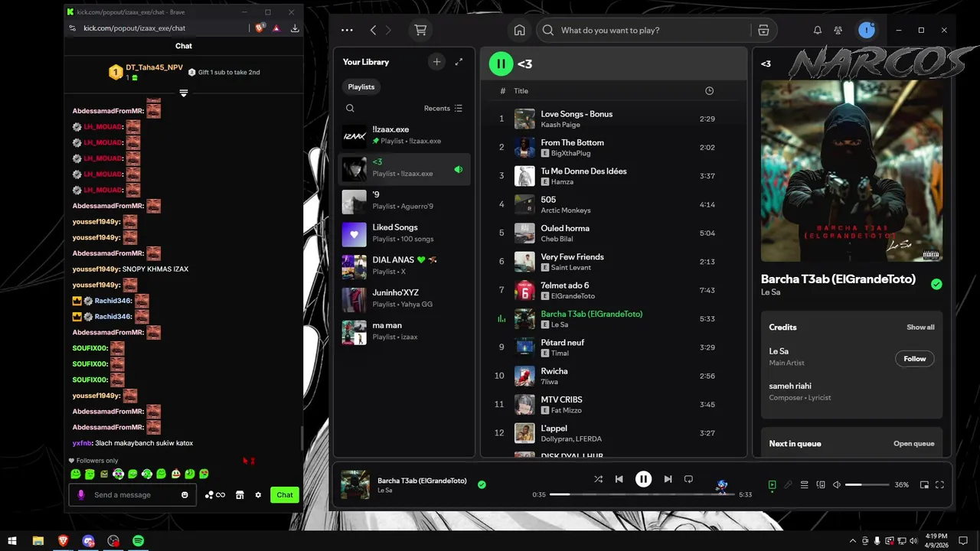Image resolution: width=980 pixels, height=551 pixels.
Task: Open the three-dots Spotify menu
Action: (x=347, y=30)
